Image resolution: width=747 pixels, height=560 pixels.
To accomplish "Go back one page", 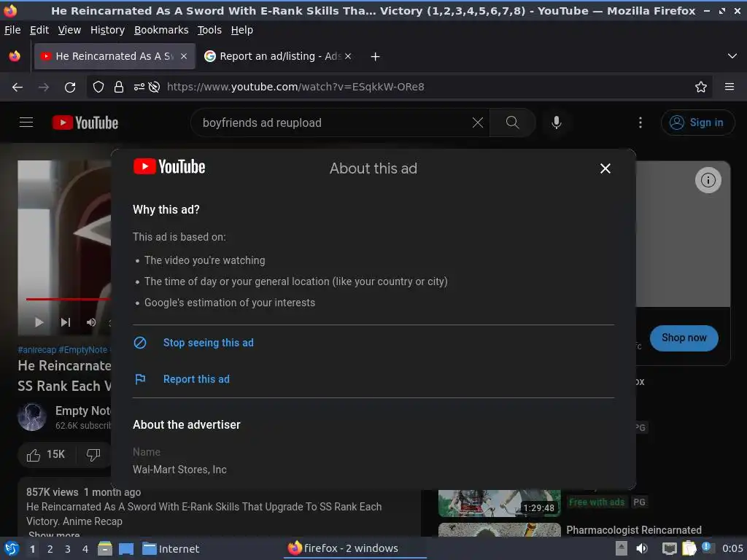I will tap(18, 87).
